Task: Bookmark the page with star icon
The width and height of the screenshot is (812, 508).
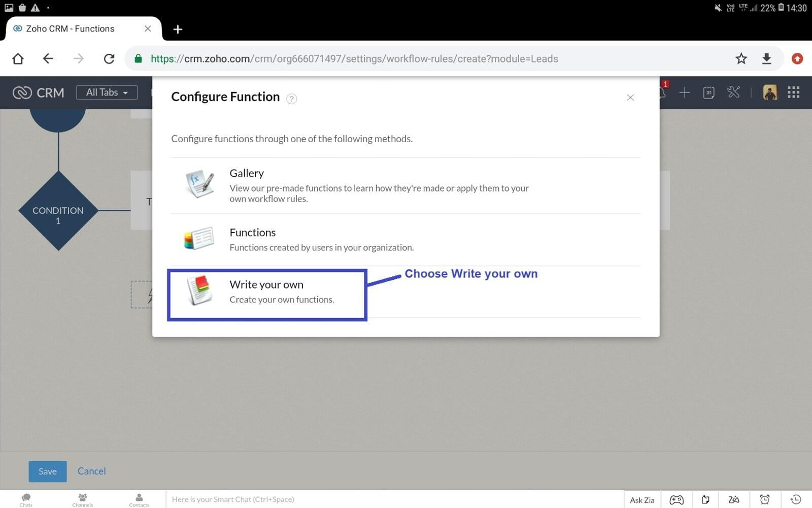Action: click(x=741, y=58)
